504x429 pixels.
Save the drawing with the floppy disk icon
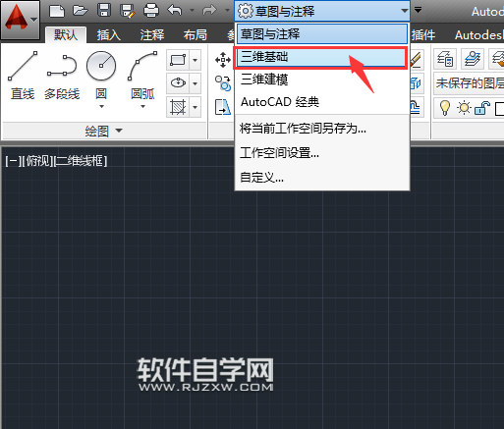pyautogui.click(x=104, y=11)
